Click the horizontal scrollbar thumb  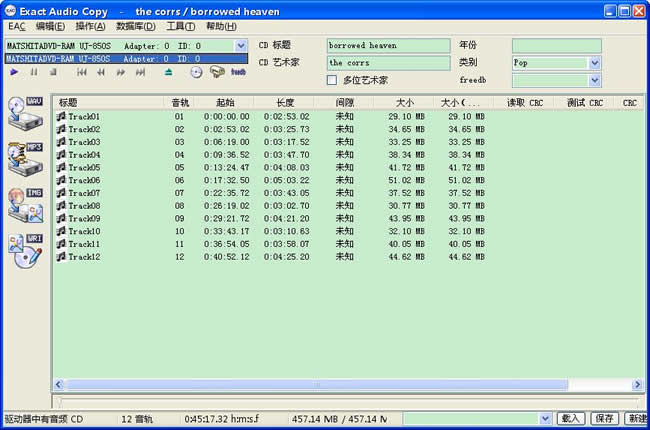click(x=317, y=385)
